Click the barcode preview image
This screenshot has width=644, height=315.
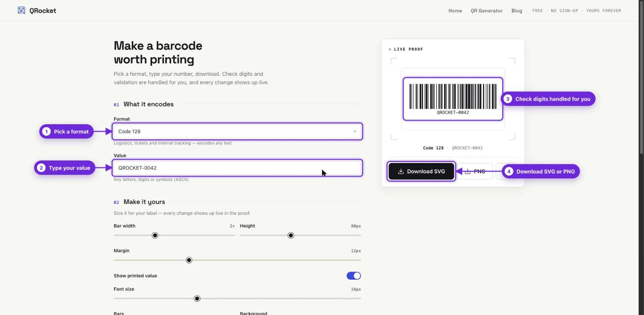pos(453,99)
